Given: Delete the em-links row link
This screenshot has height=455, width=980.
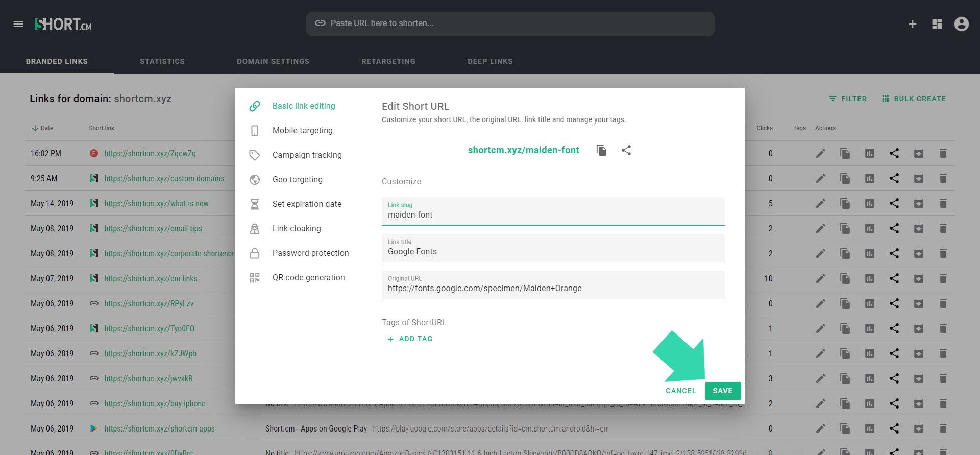Looking at the screenshot, I should 943,278.
